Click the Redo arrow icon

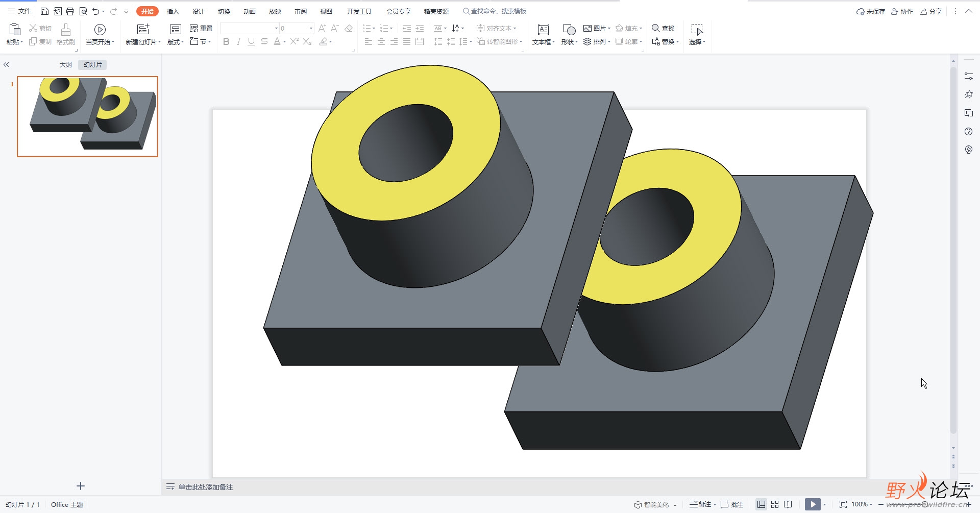tap(113, 11)
